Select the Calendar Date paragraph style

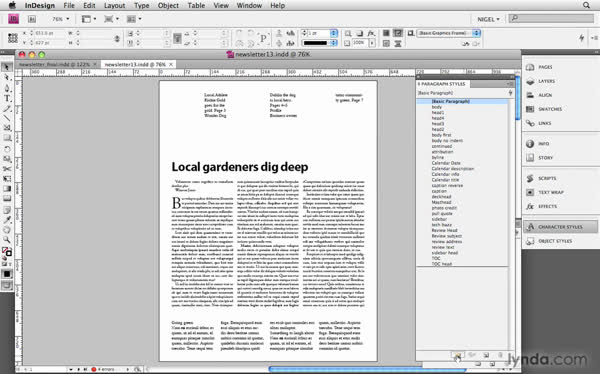tap(446, 163)
